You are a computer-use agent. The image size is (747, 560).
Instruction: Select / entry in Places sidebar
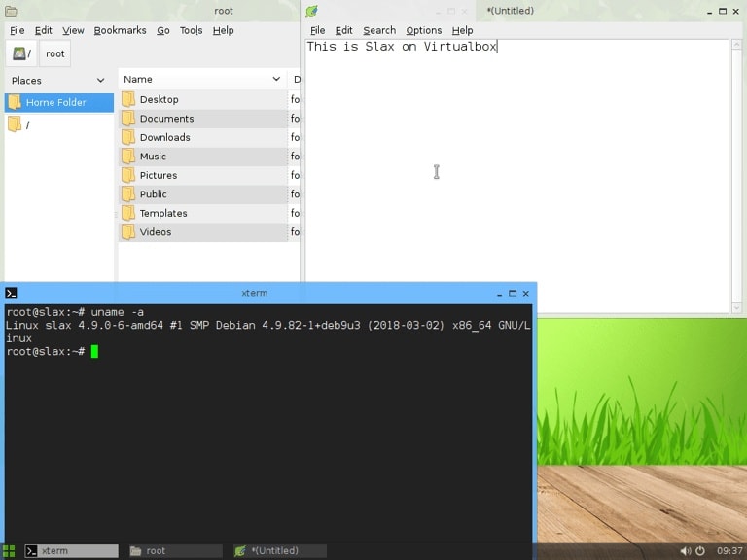tap(59, 124)
